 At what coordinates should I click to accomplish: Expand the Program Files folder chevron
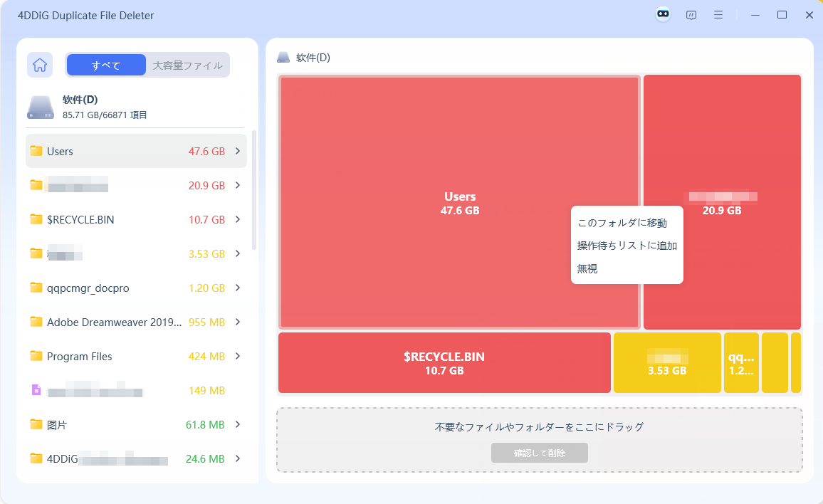[x=237, y=356]
